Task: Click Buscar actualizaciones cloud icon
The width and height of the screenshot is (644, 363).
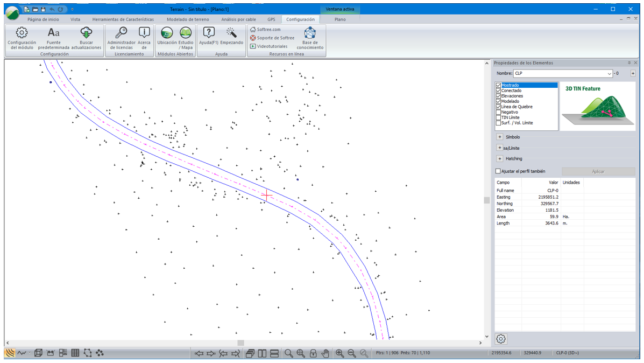Action: (86, 33)
